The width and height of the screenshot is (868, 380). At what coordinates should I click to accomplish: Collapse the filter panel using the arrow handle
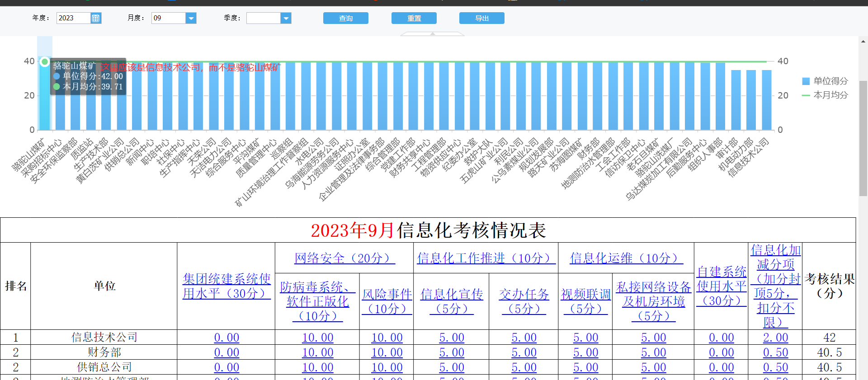click(x=433, y=34)
